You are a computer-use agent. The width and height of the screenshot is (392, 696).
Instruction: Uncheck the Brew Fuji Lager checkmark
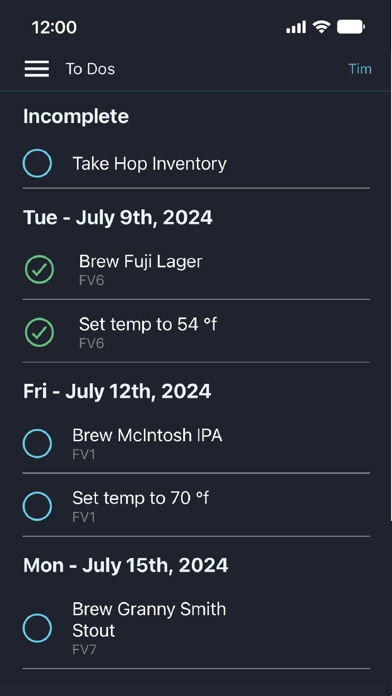39,269
